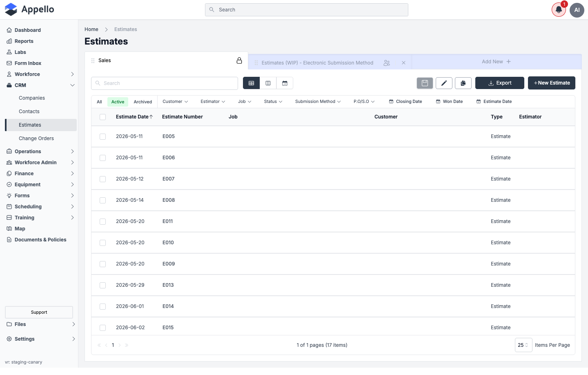Select checkbox for estimate E006
The height and width of the screenshot is (375, 588).
(103, 158)
